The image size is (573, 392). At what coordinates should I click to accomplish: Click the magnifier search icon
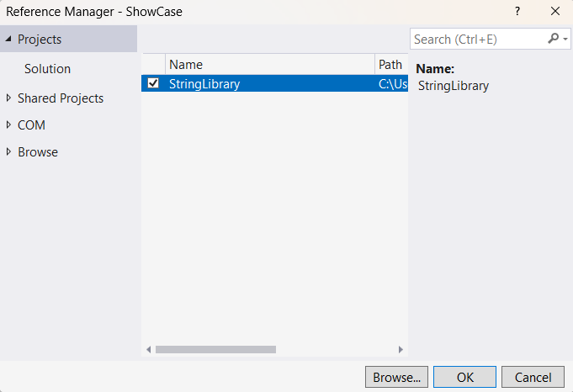(554, 38)
